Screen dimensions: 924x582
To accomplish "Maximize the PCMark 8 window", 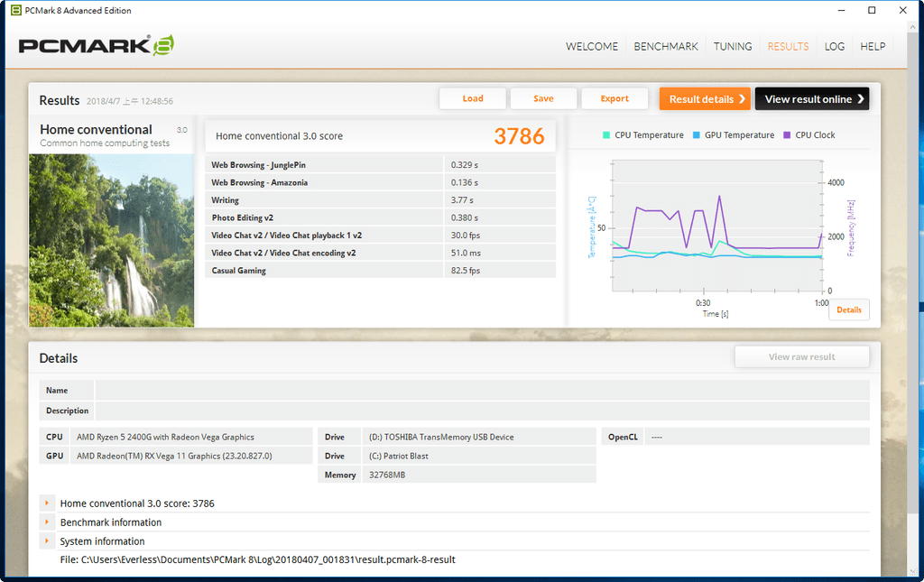I will pos(873,10).
